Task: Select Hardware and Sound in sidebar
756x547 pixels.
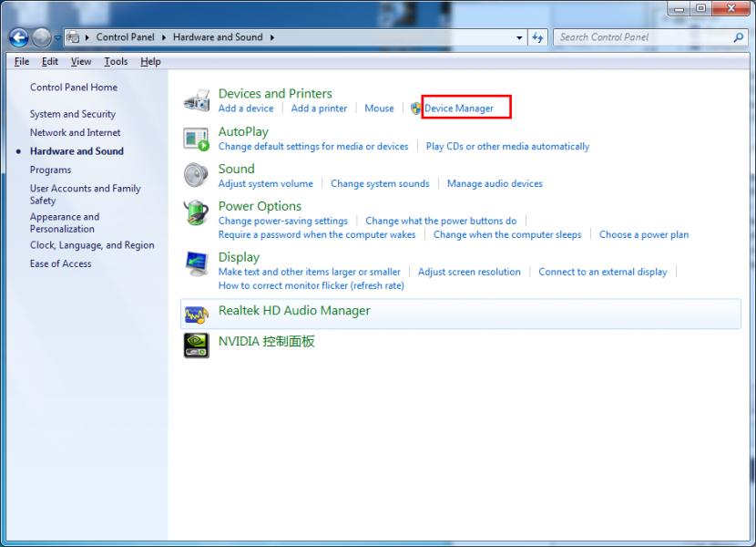Action: pos(77,151)
